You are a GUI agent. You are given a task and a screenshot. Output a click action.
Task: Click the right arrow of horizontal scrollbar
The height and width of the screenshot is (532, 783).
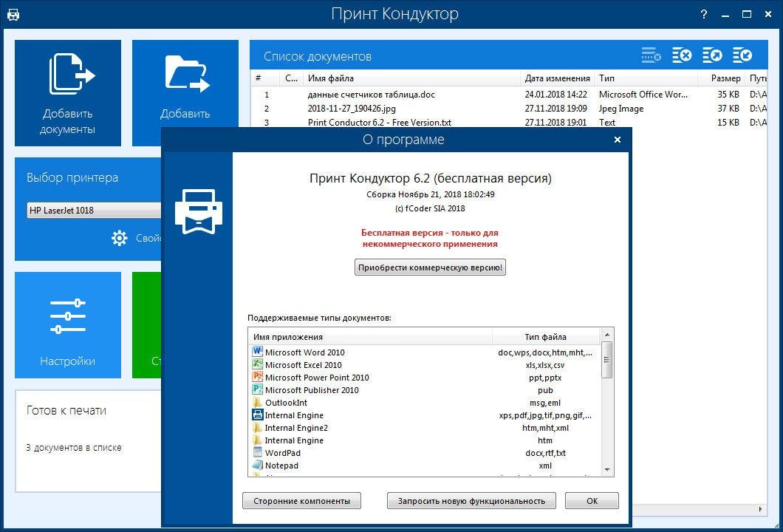point(761,510)
